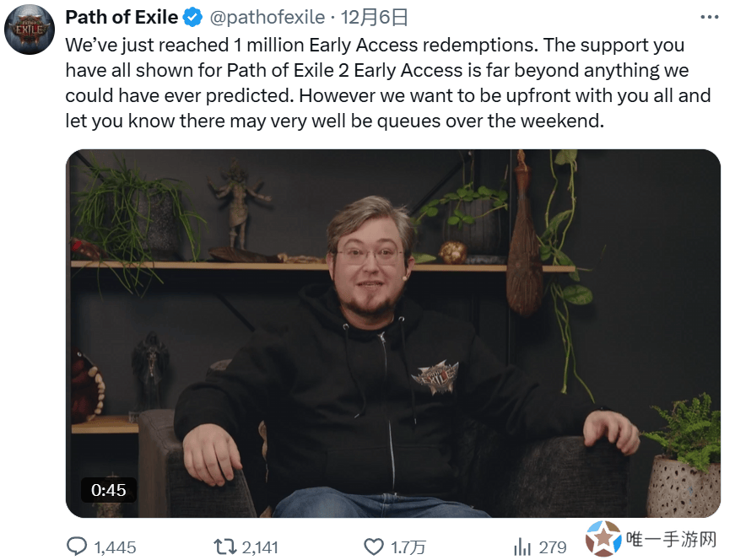Open the Path of Exile profile avatar
Image resolution: width=735 pixels, height=560 pixels.
[30, 30]
